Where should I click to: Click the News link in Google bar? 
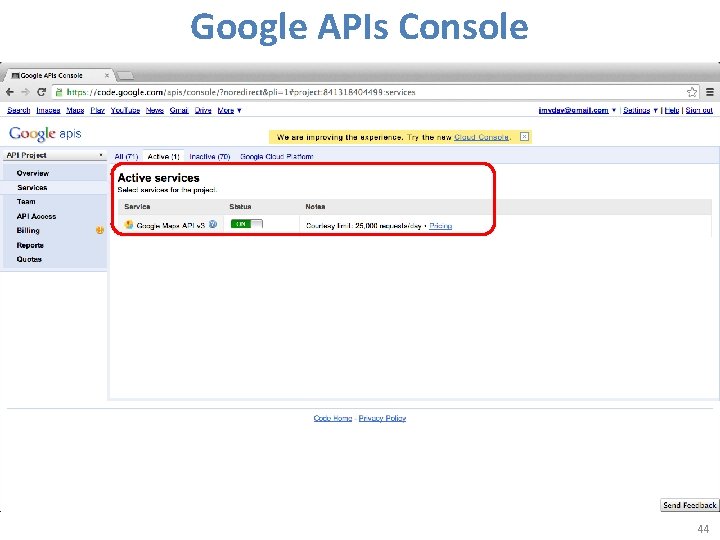click(155, 110)
